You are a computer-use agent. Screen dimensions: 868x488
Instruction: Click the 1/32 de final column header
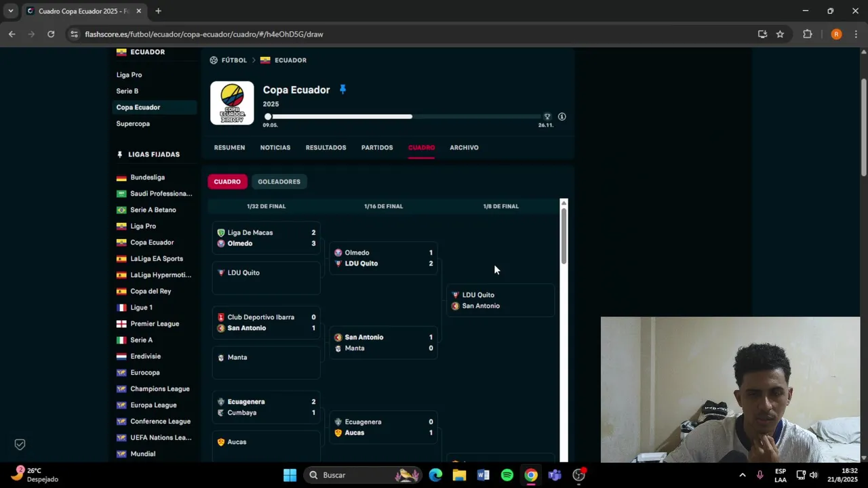[x=267, y=206]
